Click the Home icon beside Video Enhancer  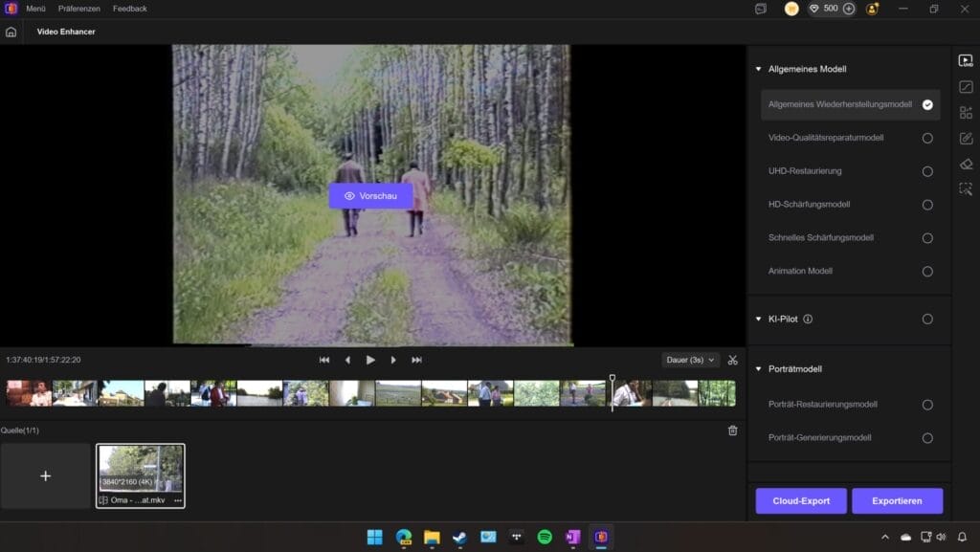11,32
